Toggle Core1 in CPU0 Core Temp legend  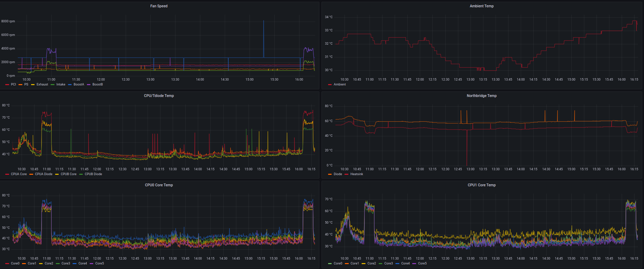point(32,263)
